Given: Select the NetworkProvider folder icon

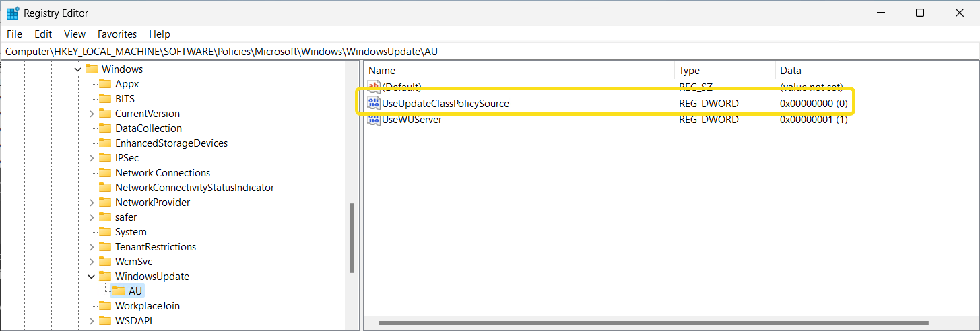Looking at the screenshot, I should 105,203.
